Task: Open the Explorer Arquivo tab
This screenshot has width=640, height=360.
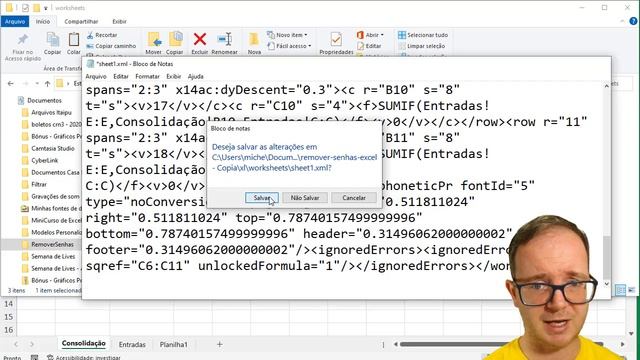Action: click(x=15, y=21)
